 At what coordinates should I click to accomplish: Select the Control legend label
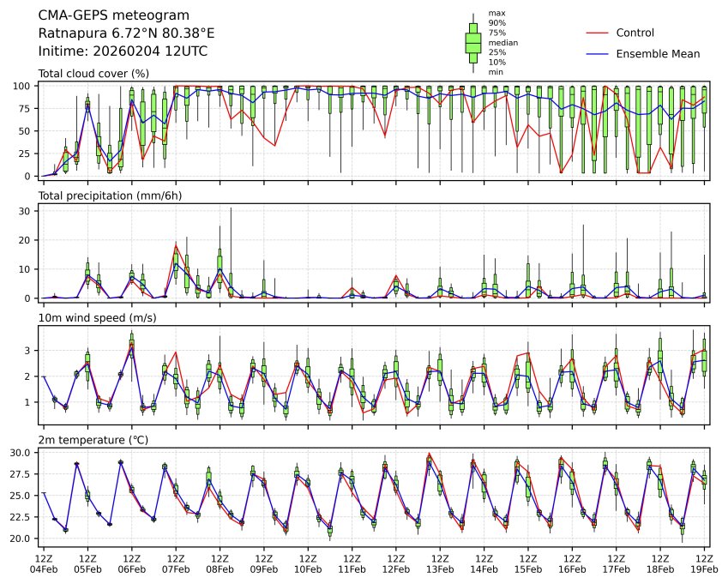click(x=635, y=33)
